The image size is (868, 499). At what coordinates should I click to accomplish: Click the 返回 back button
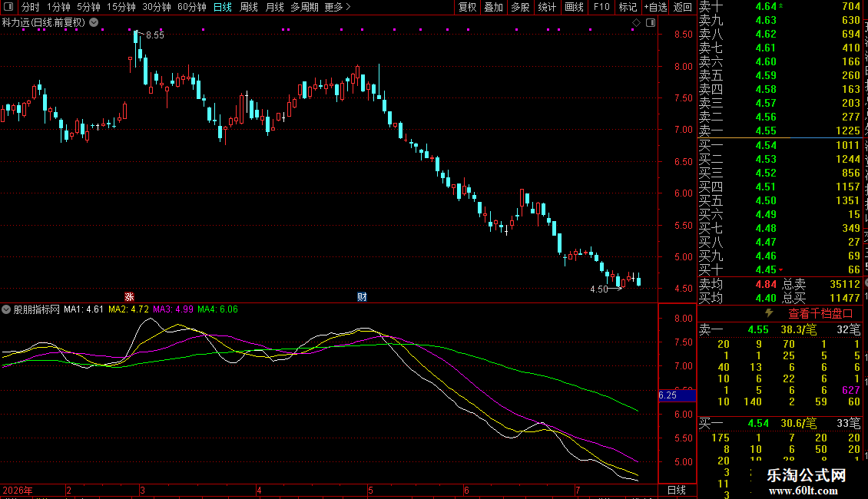pos(683,7)
